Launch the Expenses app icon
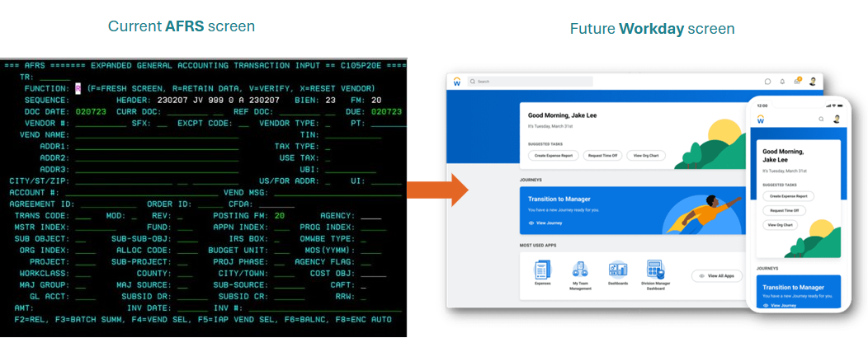The height and width of the screenshot is (352, 868). 543,270
